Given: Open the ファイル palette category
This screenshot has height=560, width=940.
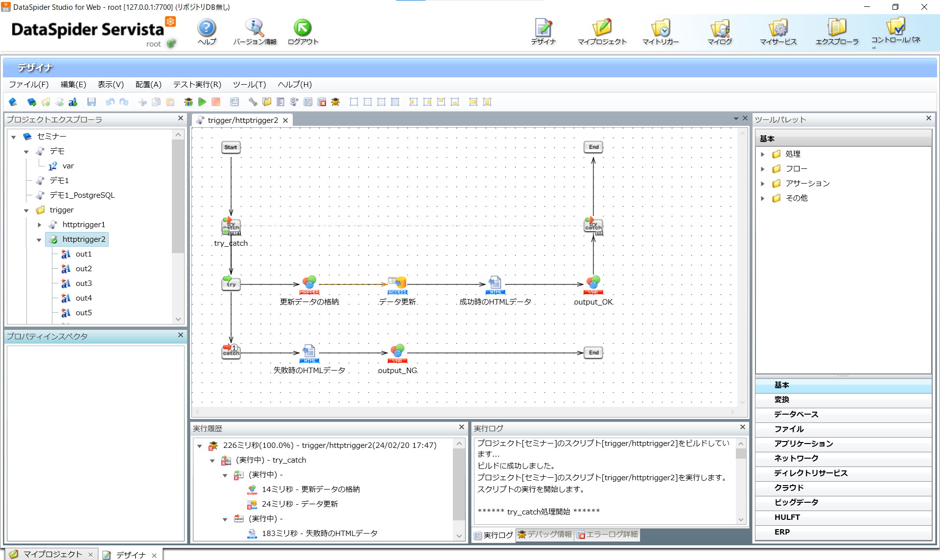Looking at the screenshot, I should point(843,429).
